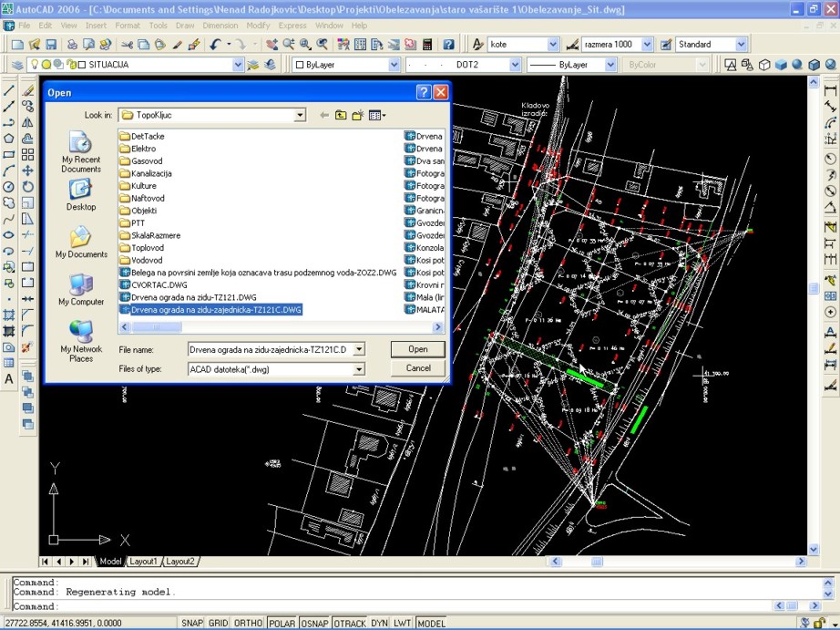This screenshot has width=840, height=630.
Task: Expand the SITUACIJA layer dropdown
Action: point(238,65)
